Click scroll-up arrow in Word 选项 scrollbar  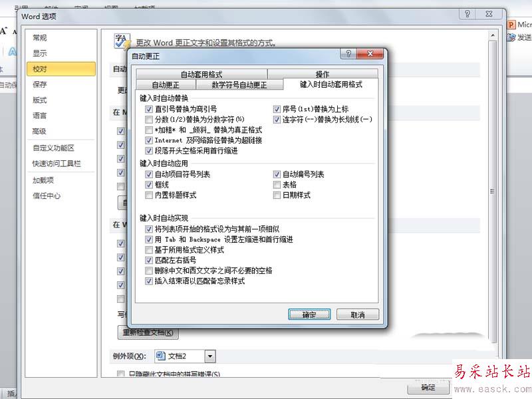[493, 35]
